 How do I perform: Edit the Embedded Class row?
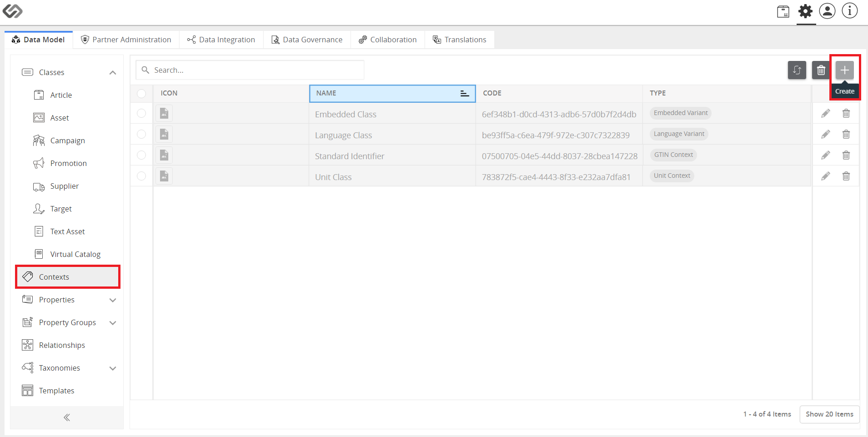(826, 113)
